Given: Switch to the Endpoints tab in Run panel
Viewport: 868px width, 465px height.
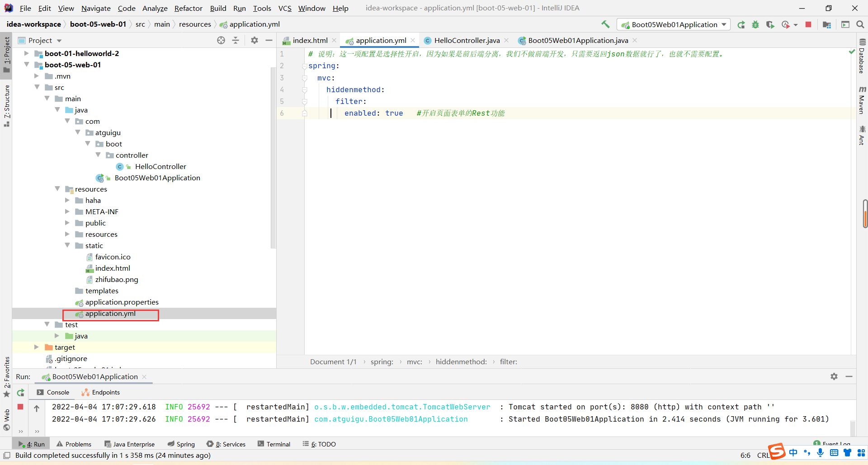Looking at the screenshot, I should click(101, 392).
